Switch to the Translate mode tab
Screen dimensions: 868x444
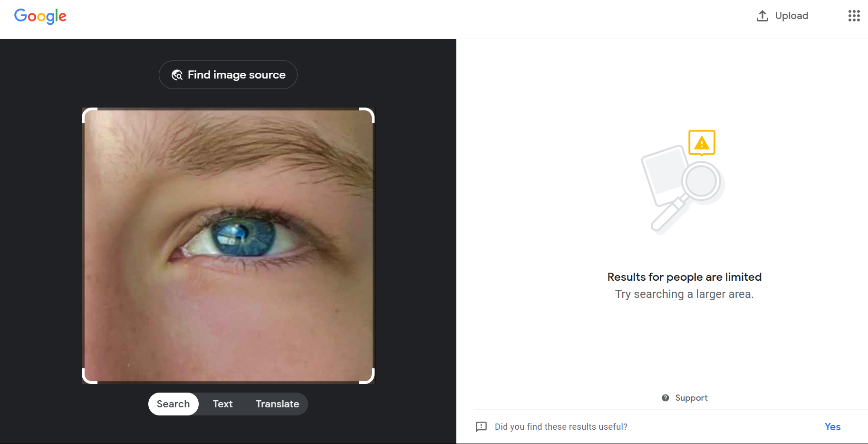277,404
